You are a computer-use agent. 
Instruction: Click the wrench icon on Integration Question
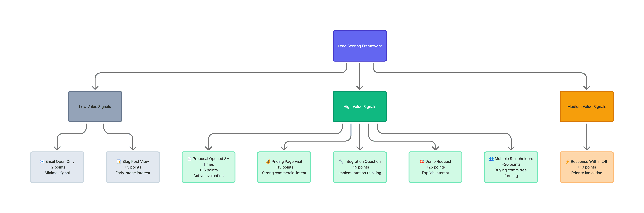click(x=341, y=161)
